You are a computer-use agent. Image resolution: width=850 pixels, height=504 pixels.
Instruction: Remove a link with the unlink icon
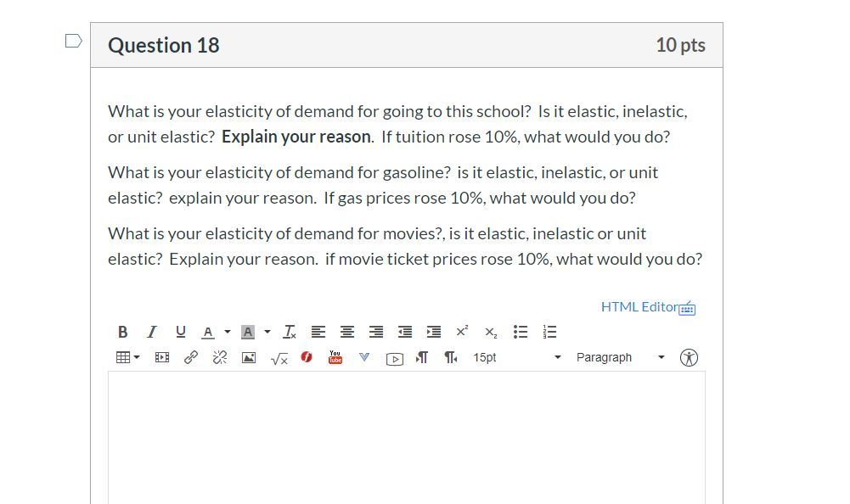coord(218,357)
